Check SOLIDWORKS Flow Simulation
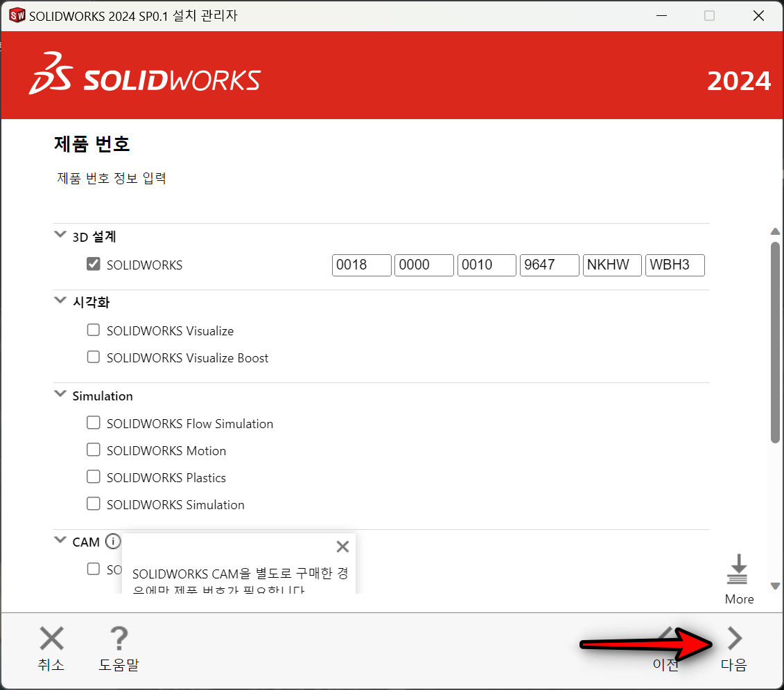This screenshot has width=784, height=690. 94,423
